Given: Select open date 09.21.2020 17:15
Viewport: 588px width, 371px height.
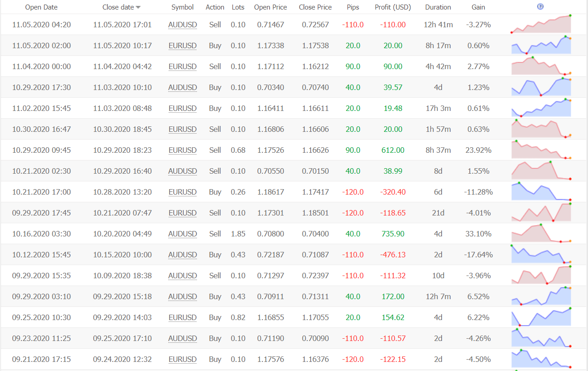Looking at the screenshot, I should pyautogui.click(x=41, y=359).
